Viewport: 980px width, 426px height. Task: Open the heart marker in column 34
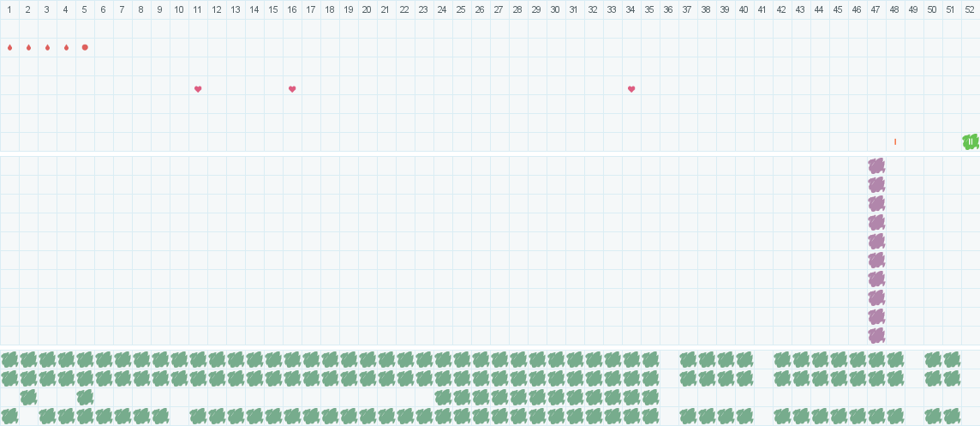point(631,89)
